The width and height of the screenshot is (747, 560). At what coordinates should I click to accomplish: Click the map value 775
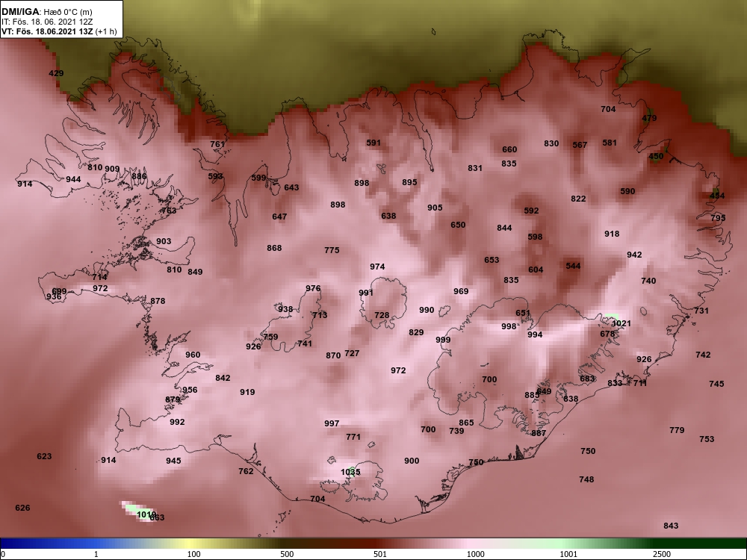coord(332,250)
